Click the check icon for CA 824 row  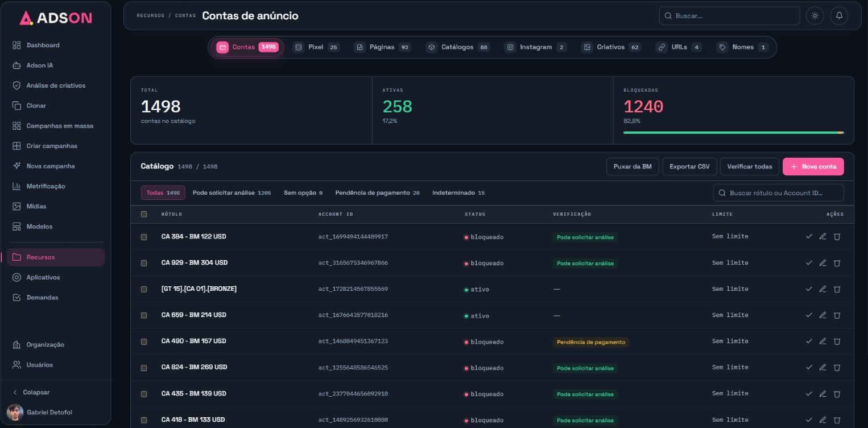[809, 368]
